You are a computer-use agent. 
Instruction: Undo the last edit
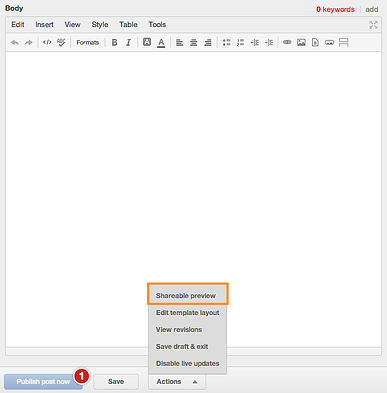point(15,42)
